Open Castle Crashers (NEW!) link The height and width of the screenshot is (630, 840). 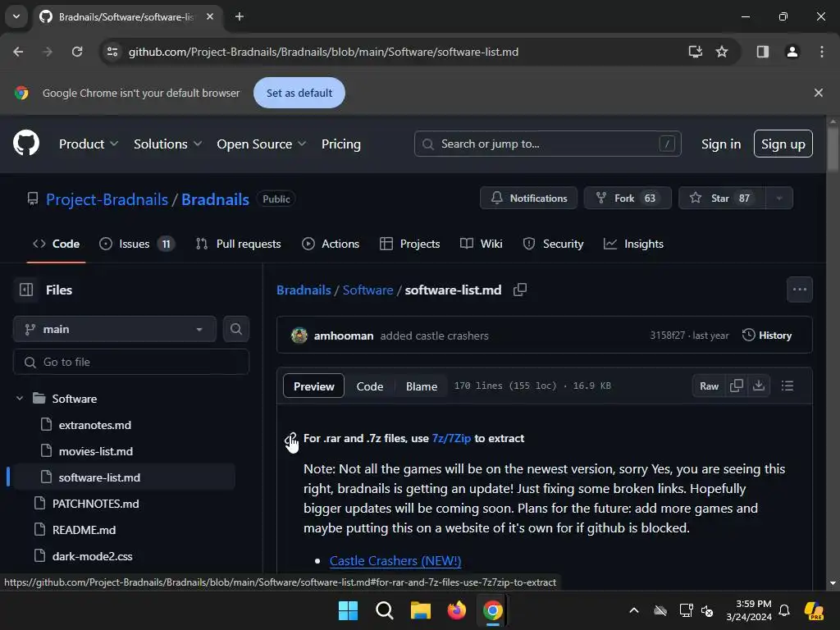coord(395,561)
